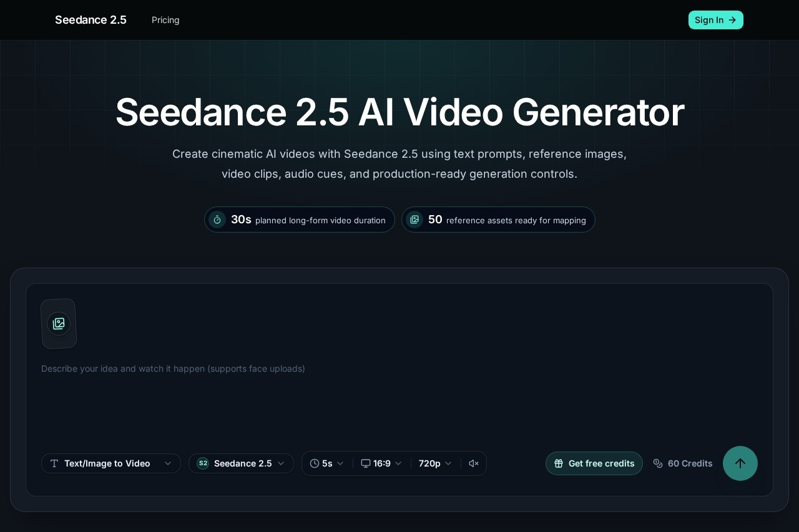Click the '30s' duration stat text
Screen dimensions: 799x532
pos(241,220)
